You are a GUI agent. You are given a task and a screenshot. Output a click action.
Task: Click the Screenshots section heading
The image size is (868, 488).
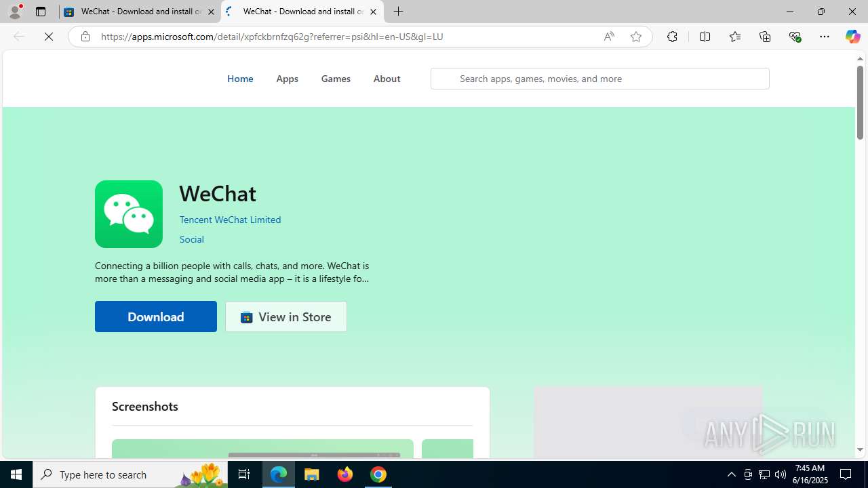(145, 406)
